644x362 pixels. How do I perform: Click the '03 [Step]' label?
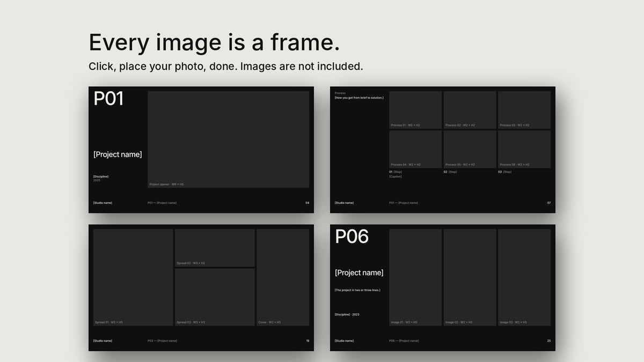point(504,172)
